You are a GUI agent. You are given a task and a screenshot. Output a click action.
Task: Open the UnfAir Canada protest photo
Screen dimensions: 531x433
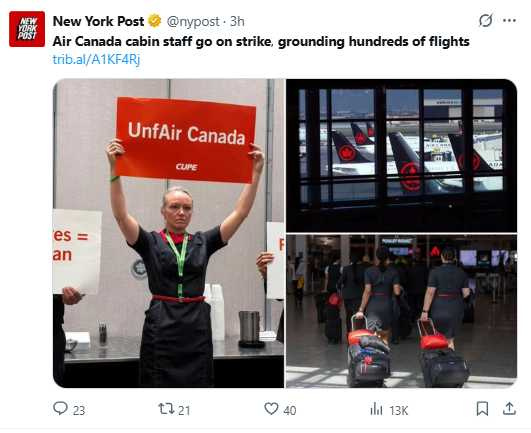(x=169, y=233)
